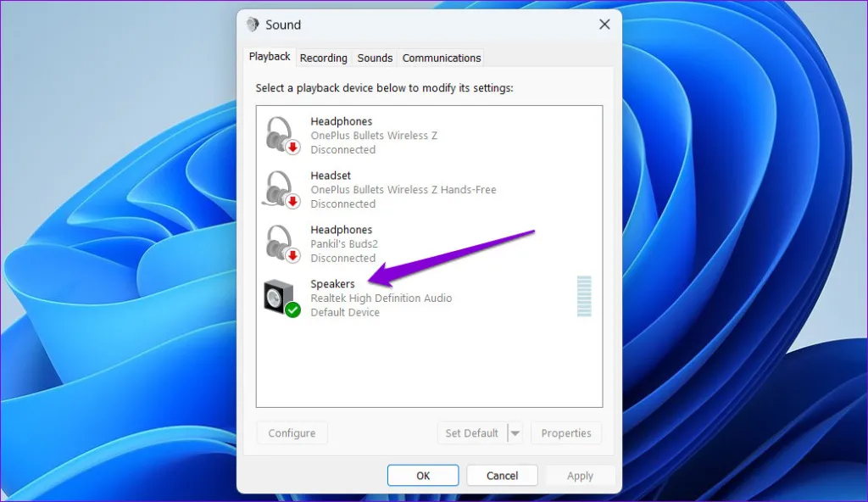Open the Sounds tab

[x=375, y=58]
